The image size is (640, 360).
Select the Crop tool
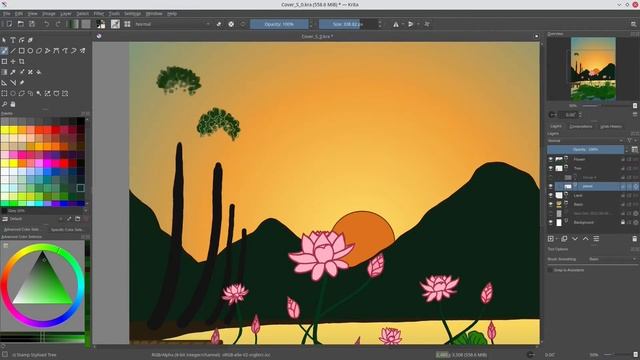pyautogui.click(x=22, y=61)
